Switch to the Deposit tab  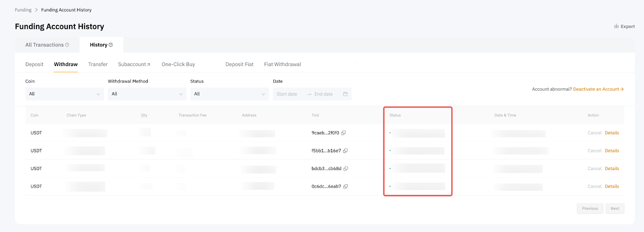pyautogui.click(x=34, y=64)
